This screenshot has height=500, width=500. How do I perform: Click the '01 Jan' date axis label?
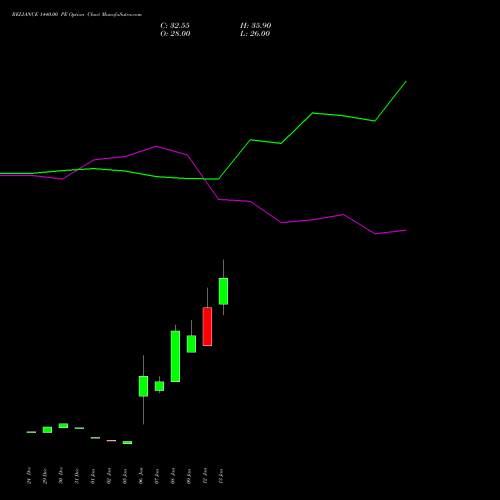coord(93,476)
